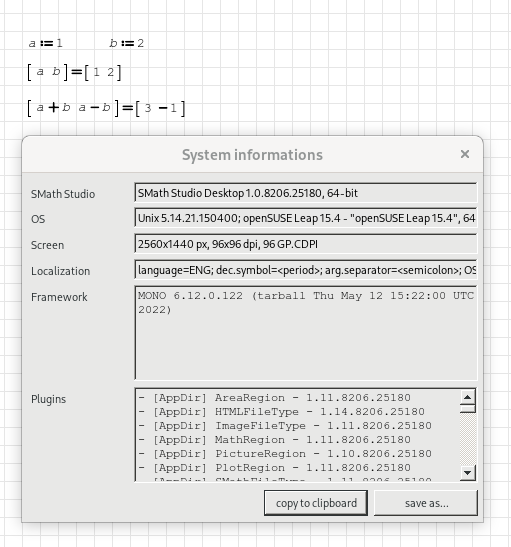
Task: Click the Localization settings field
Action: click(306, 270)
